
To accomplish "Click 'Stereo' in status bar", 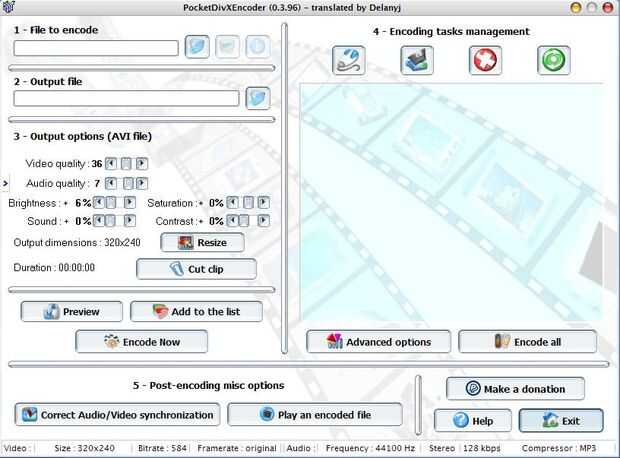I will (442, 448).
